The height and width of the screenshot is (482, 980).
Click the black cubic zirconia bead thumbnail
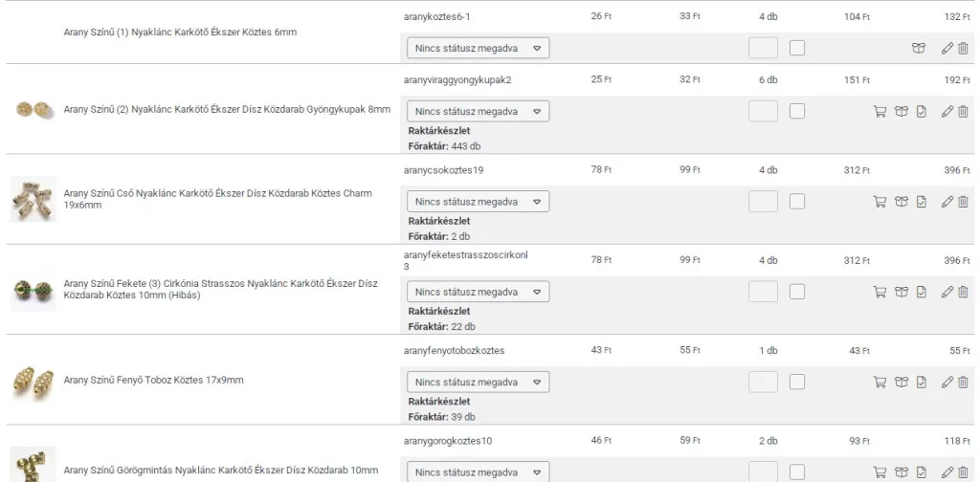[x=33, y=290]
